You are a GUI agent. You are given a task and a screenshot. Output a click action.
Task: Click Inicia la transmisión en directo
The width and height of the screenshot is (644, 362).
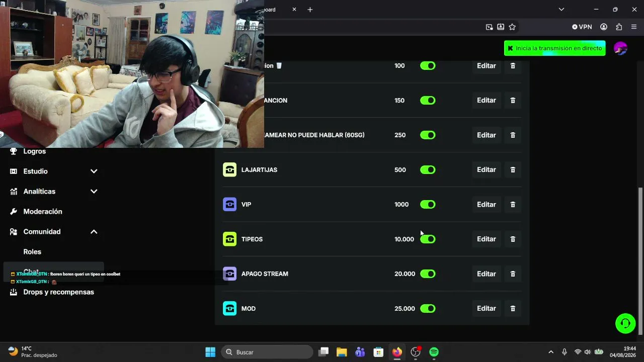tap(554, 48)
